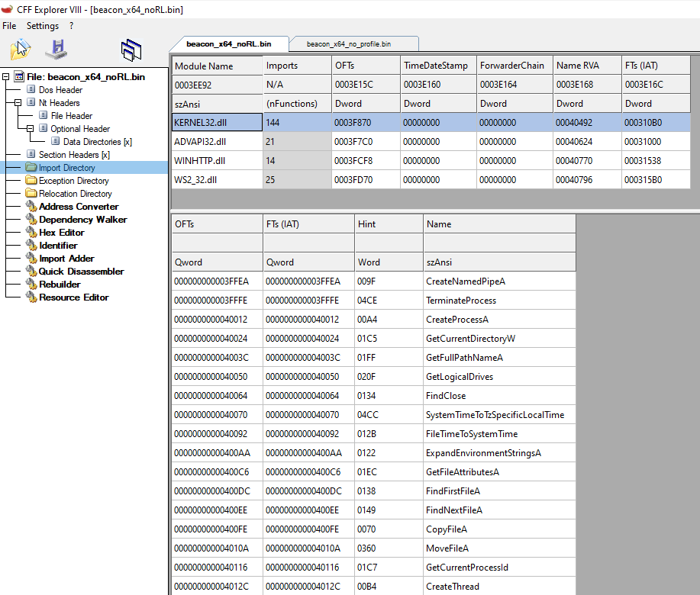
Task: Open the Address Converter tool
Action: pos(79,206)
